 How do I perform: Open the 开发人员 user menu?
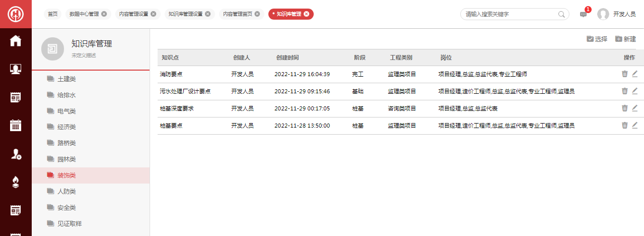click(x=624, y=14)
